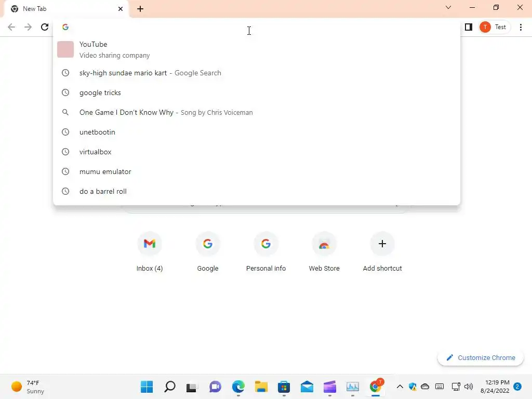Open Web Store shortcut
Screen dimensions: 532x399
click(x=324, y=252)
